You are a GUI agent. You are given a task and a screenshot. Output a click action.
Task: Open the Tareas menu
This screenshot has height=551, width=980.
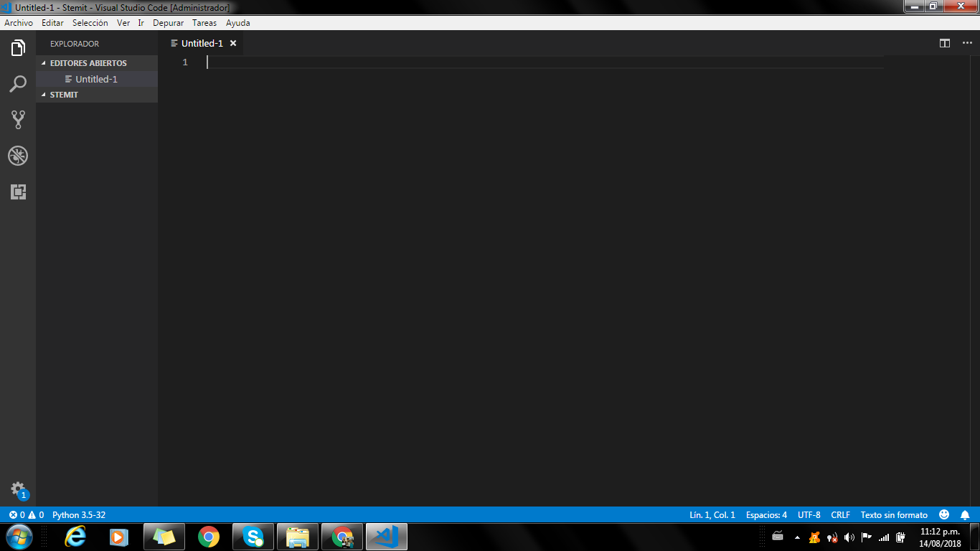pyautogui.click(x=204, y=23)
